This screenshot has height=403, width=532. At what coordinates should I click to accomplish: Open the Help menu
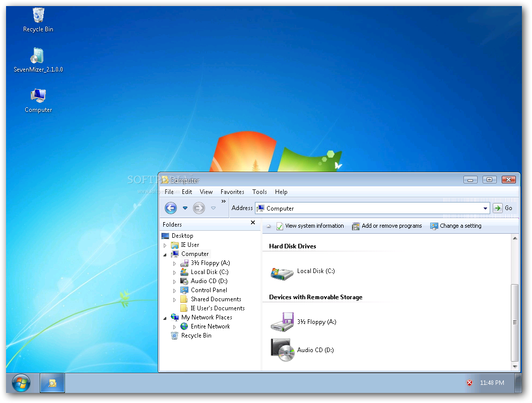pos(281,192)
